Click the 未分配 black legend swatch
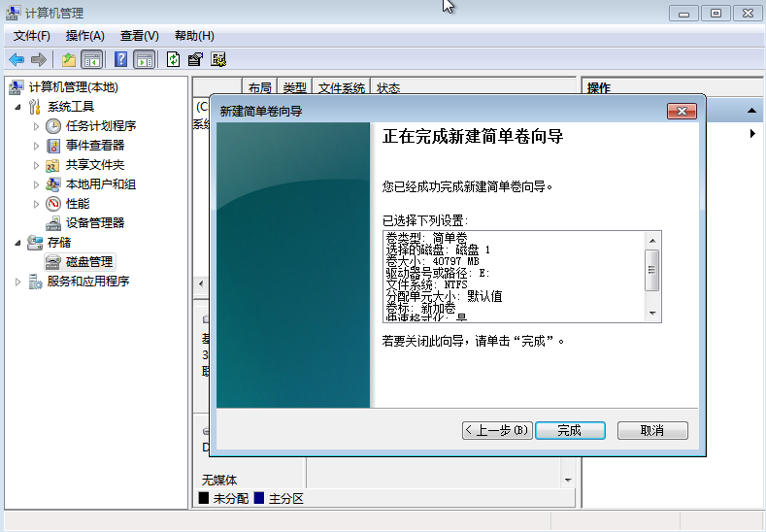This screenshot has width=766, height=532. tap(204, 498)
